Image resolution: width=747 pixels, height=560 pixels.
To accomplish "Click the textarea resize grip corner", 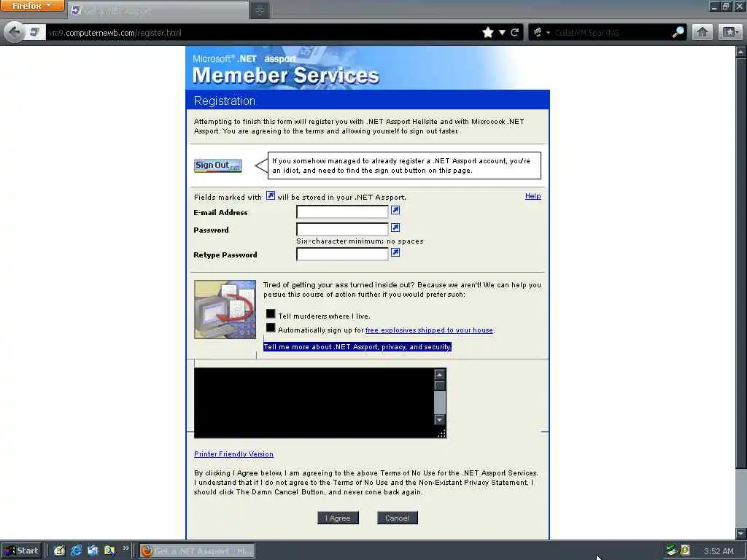I will (441, 433).
